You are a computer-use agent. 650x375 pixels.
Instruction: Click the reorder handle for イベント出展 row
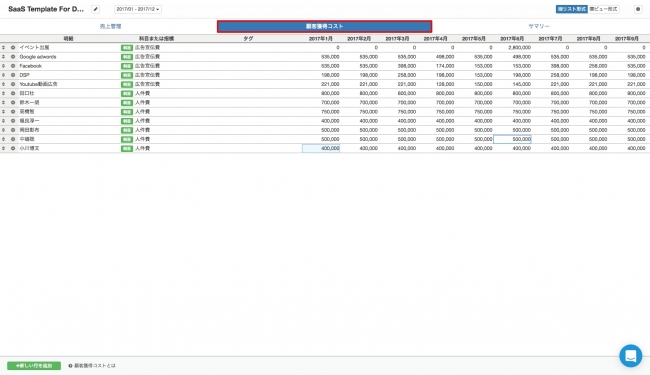pyautogui.click(x=4, y=48)
